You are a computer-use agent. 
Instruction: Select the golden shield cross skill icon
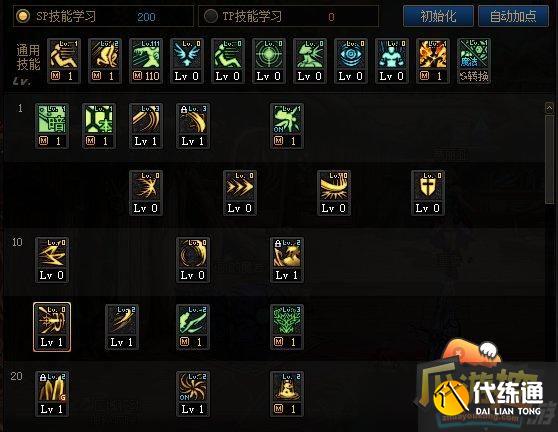[428, 193]
